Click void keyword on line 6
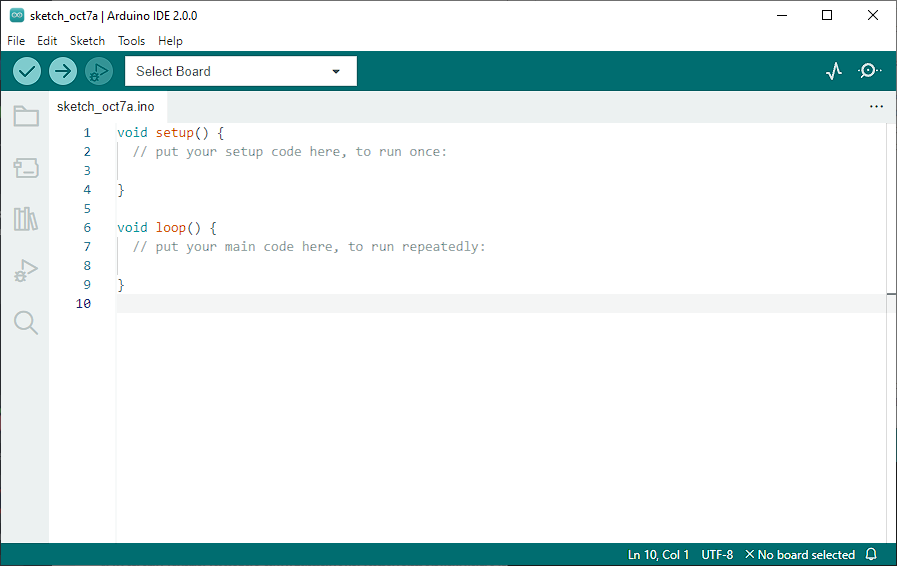 pyautogui.click(x=132, y=228)
